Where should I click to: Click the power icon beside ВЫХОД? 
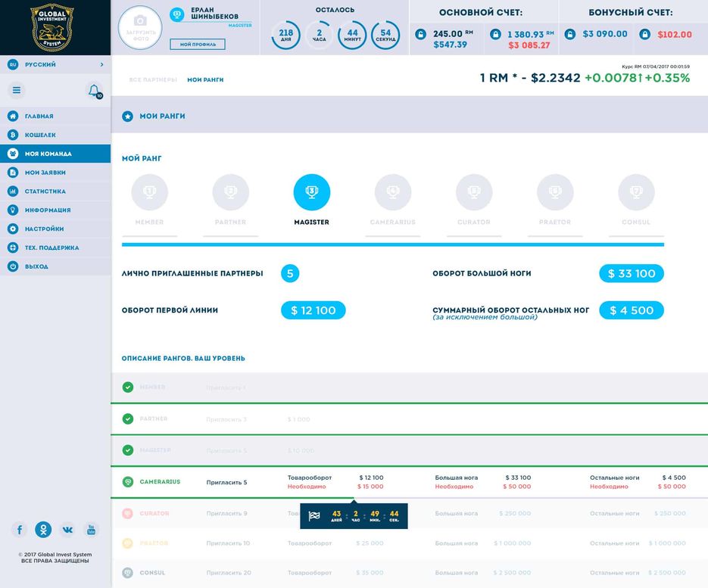tap(13, 266)
